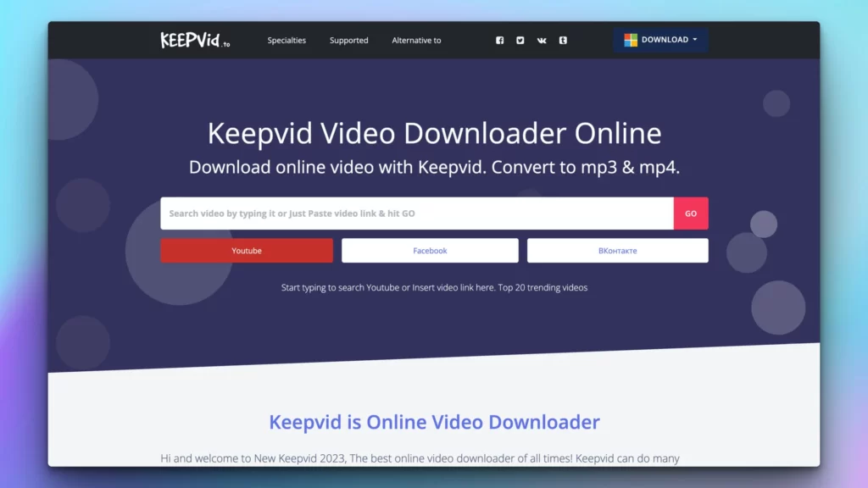Open the Supported menu
This screenshot has width=868, height=488.
point(348,41)
